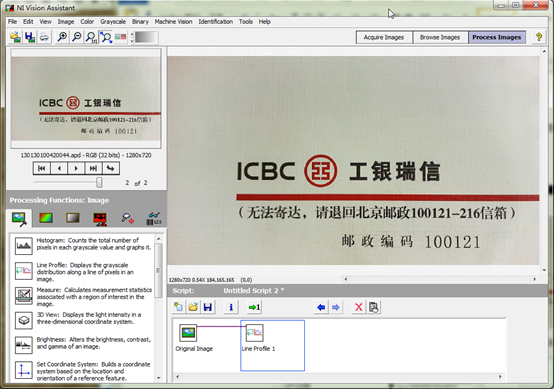Open the Grayscale processing functions palette
Viewport: 554px width, 389px height.
[x=73, y=218]
